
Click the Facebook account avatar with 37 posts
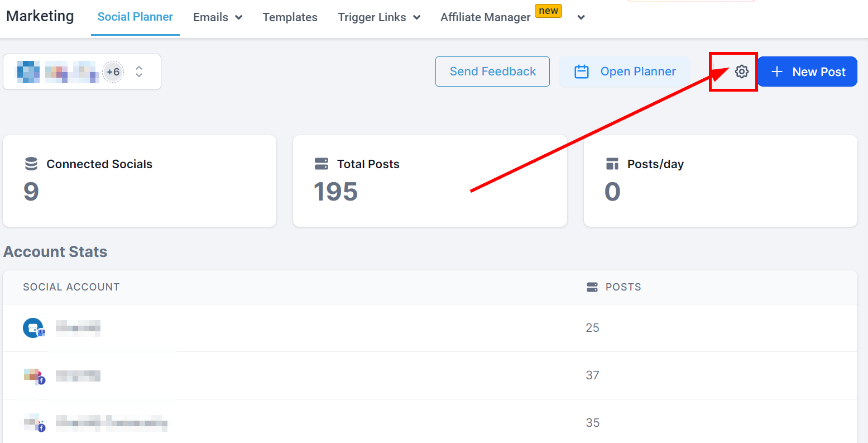[33, 376]
